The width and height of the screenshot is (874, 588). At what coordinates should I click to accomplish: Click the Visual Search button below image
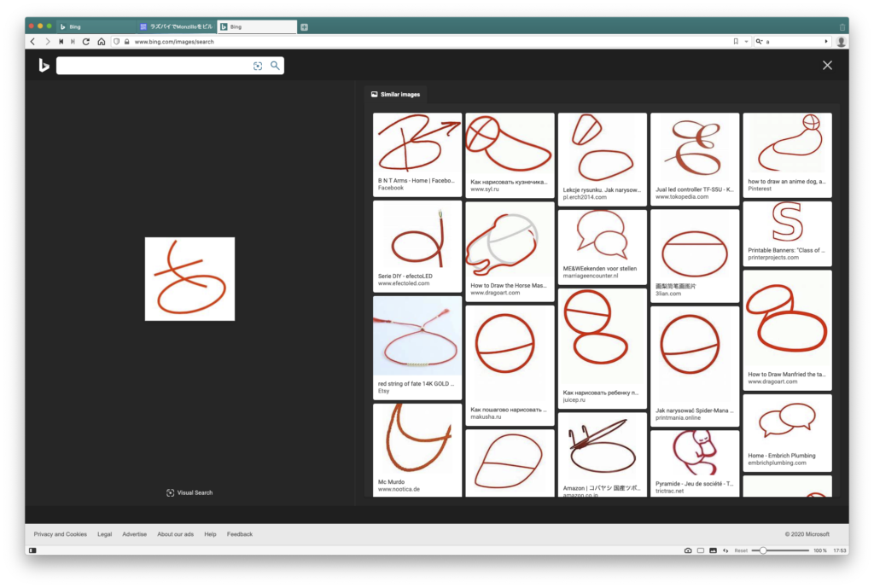click(189, 492)
